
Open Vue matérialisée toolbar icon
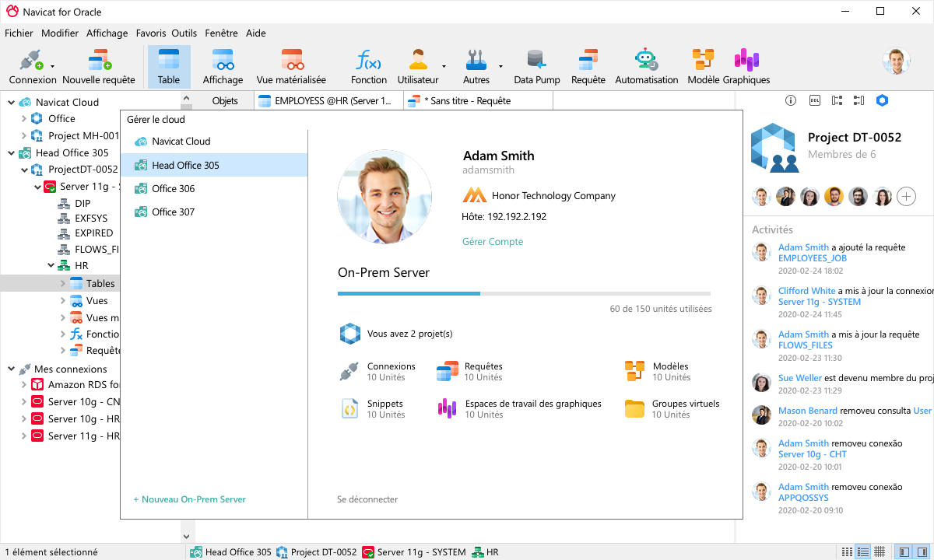(x=291, y=67)
